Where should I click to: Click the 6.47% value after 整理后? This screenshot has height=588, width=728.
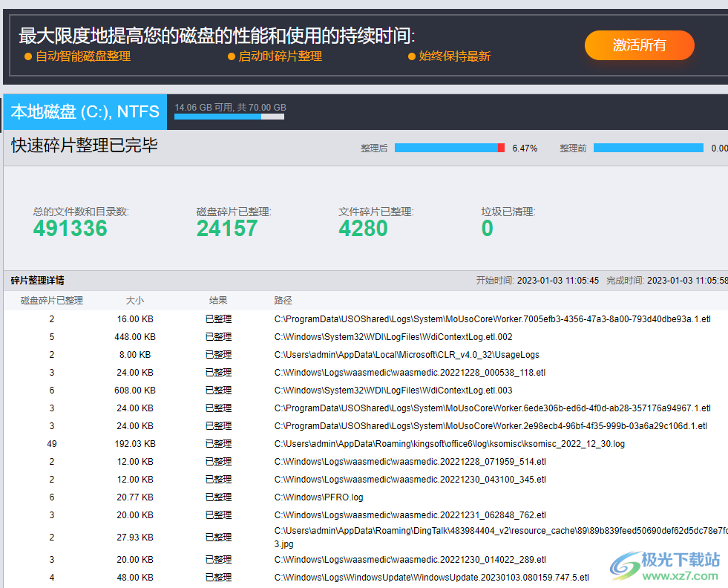(x=525, y=148)
